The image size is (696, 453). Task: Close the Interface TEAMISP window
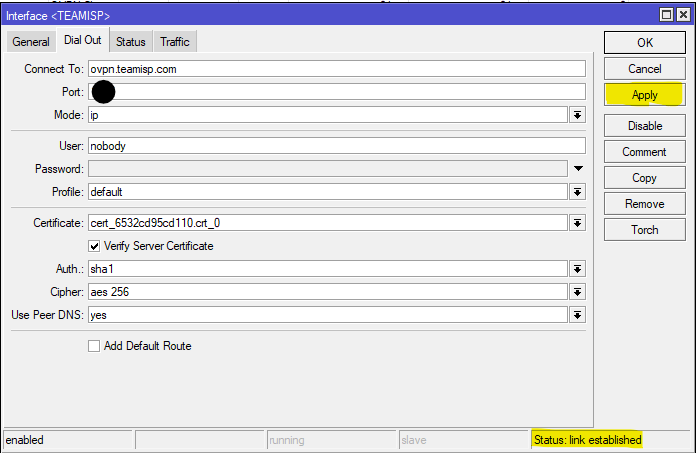point(684,15)
